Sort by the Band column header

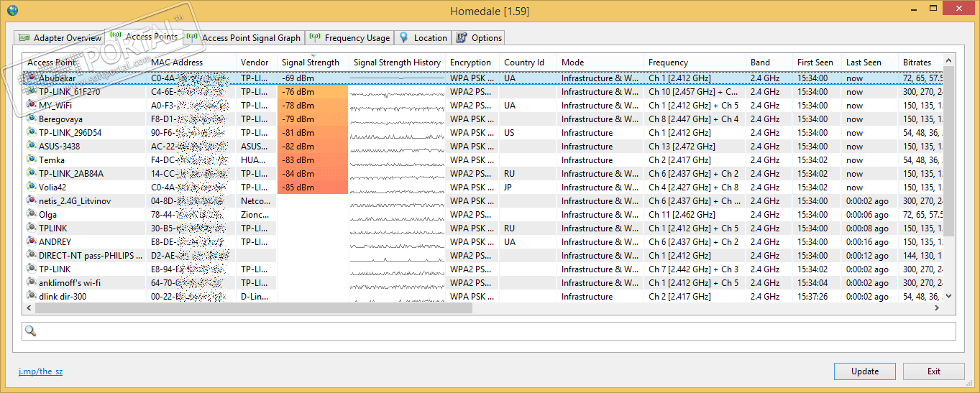pyautogui.click(x=769, y=63)
